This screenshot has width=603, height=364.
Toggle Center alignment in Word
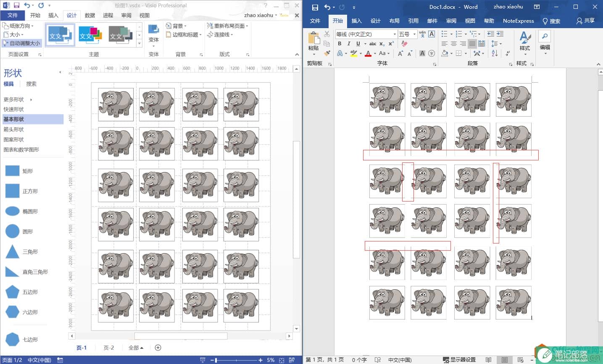point(454,44)
